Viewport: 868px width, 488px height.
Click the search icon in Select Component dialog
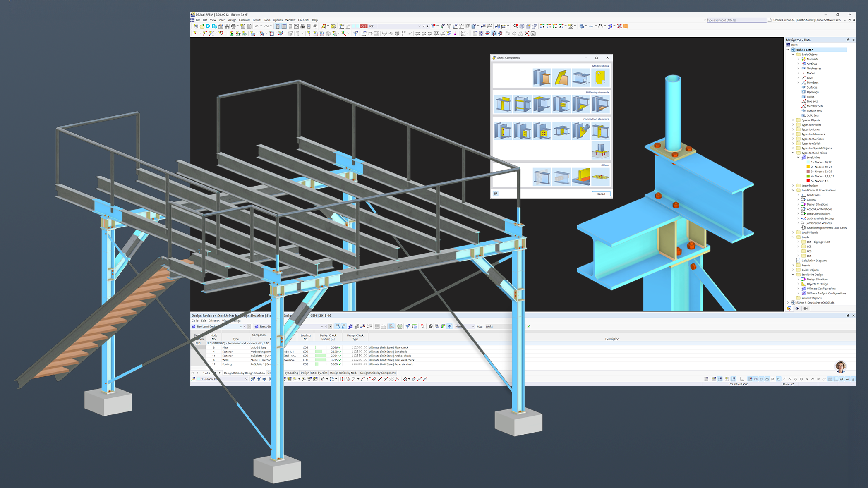pyautogui.click(x=495, y=194)
